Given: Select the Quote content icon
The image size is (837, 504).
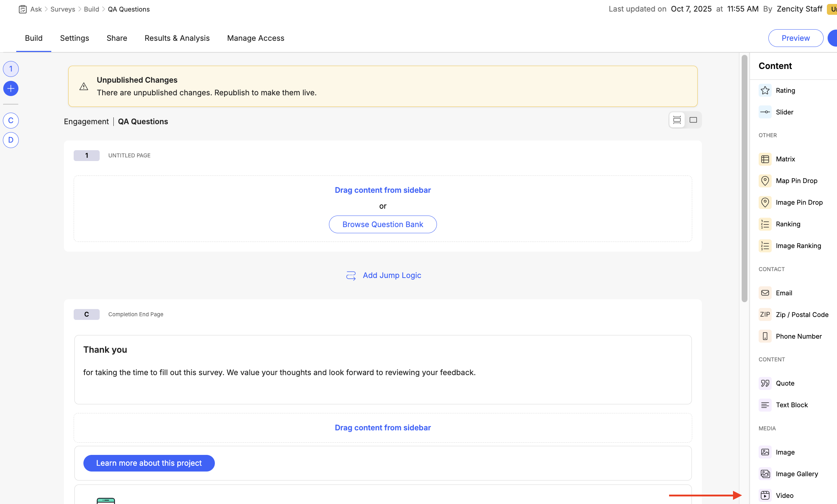Looking at the screenshot, I should point(765,383).
